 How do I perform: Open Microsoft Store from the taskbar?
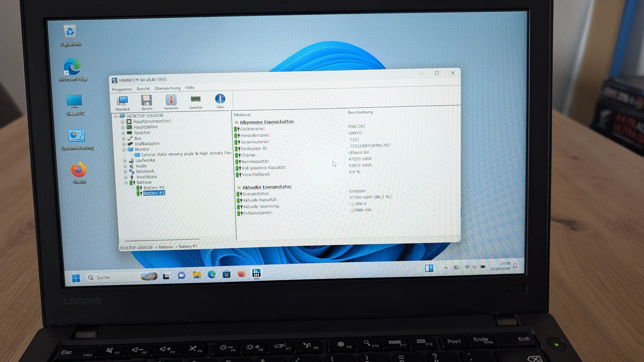tap(227, 274)
